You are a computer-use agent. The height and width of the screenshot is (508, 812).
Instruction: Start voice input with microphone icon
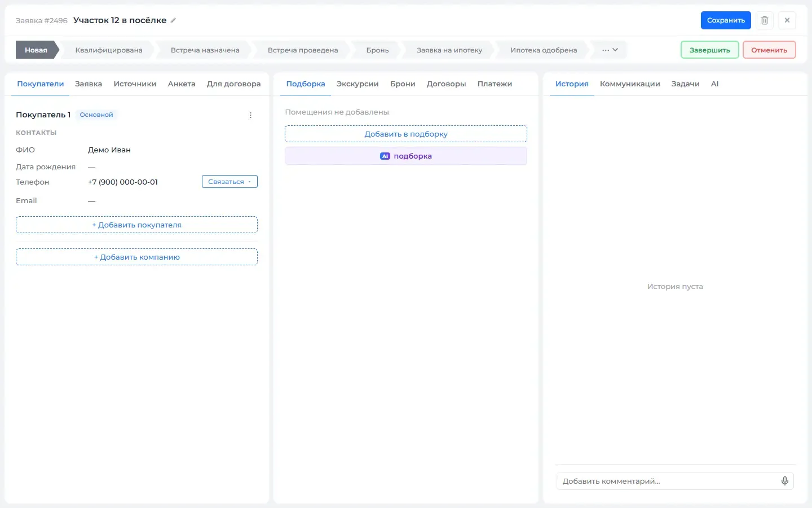(784, 481)
